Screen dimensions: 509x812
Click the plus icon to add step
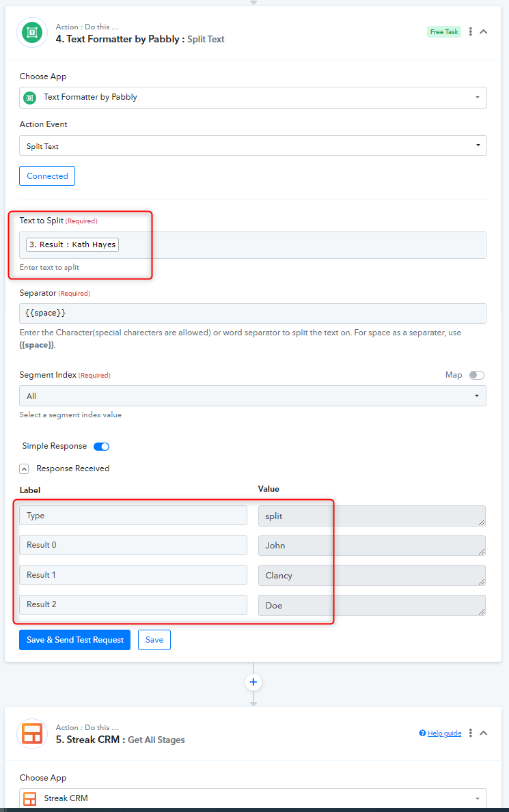tap(253, 682)
